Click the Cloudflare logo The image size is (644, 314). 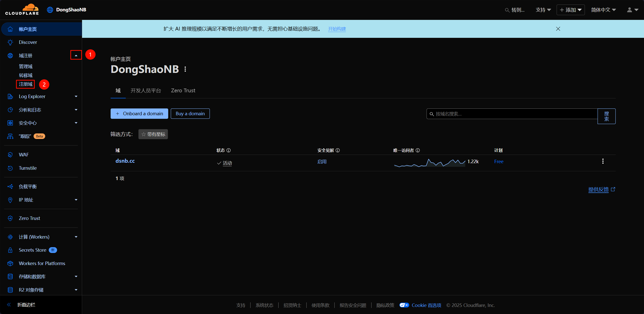tap(22, 10)
